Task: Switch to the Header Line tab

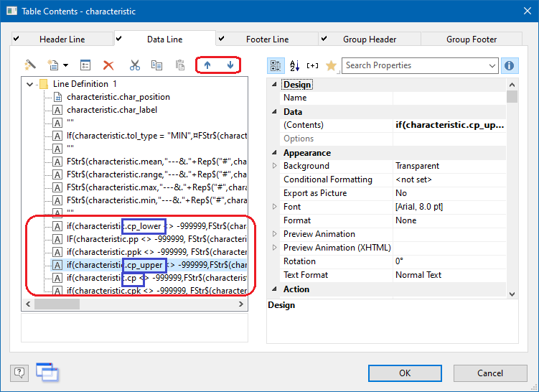Action: (x=62, y=39)
